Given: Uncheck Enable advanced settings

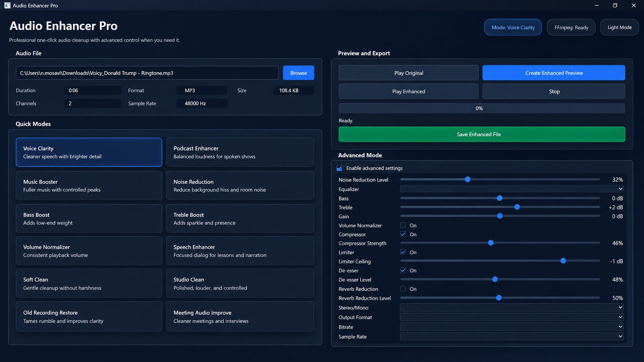Looking at the screenshot, I should pyautogui.click(x=339, y=168).
